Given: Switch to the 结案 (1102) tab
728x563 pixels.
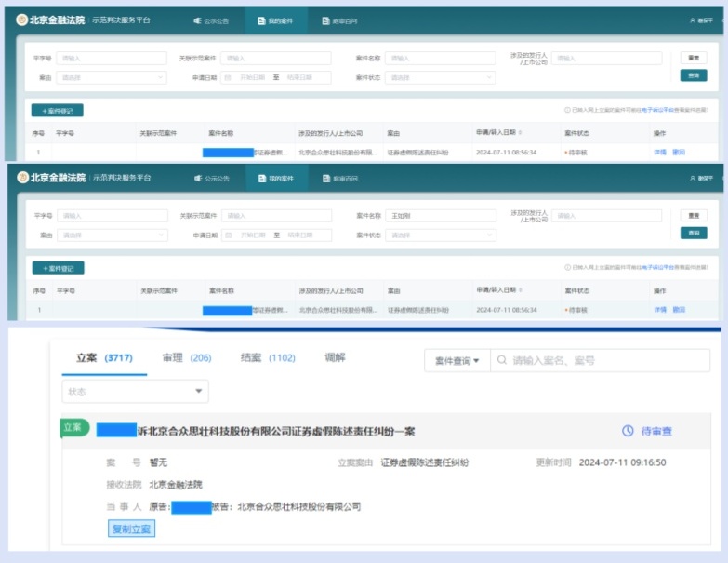Looking at the screenshot, I should point(268,357).
